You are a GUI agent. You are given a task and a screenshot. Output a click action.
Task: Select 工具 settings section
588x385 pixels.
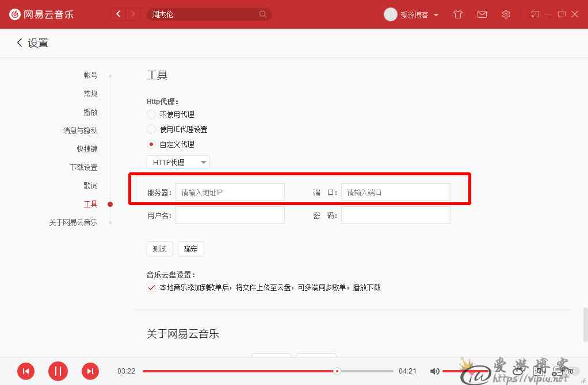90,204
